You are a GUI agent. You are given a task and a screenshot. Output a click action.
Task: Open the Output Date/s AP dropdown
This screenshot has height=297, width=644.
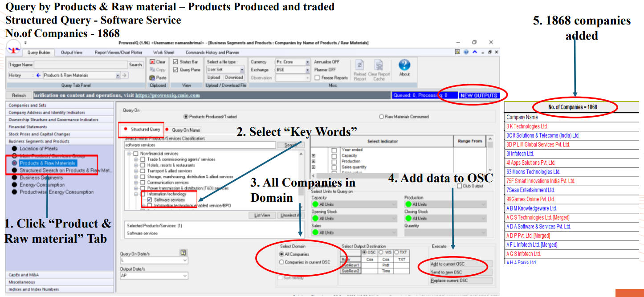point(185,276)
